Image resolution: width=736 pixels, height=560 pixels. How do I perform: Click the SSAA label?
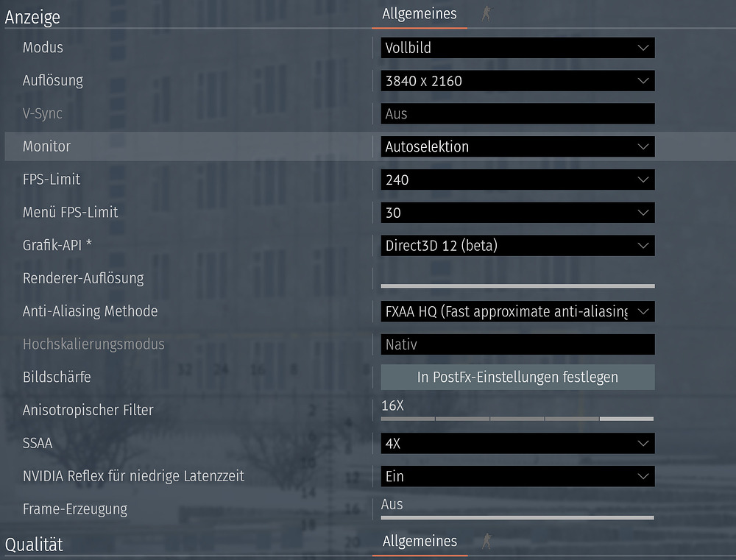coord(38,443)
